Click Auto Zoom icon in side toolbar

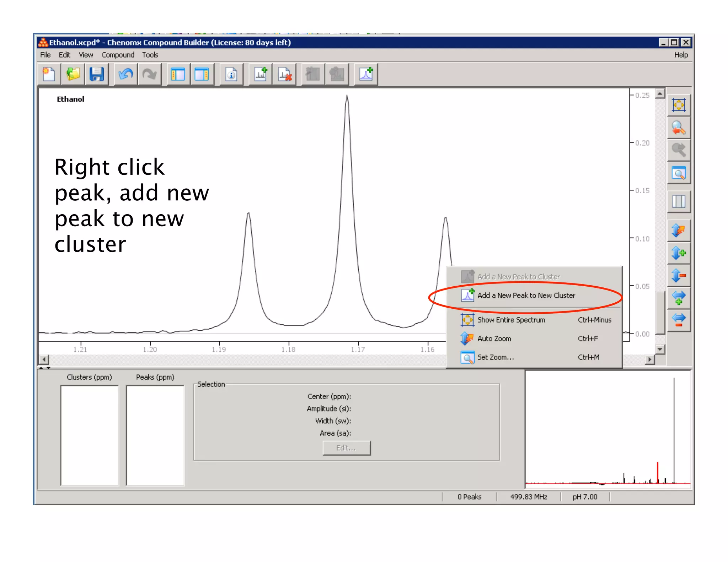click(679, 231)
